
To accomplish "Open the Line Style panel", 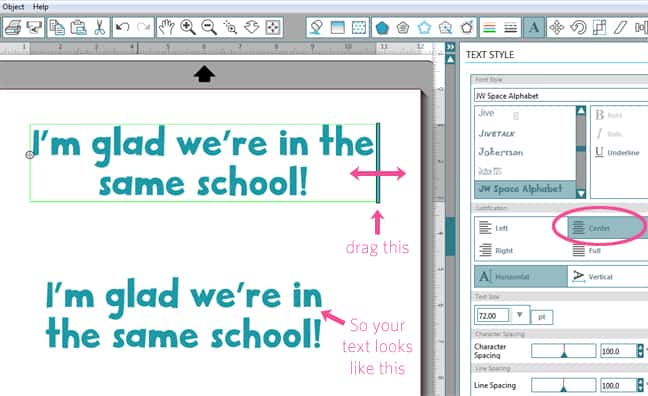I will pos(511,28).
